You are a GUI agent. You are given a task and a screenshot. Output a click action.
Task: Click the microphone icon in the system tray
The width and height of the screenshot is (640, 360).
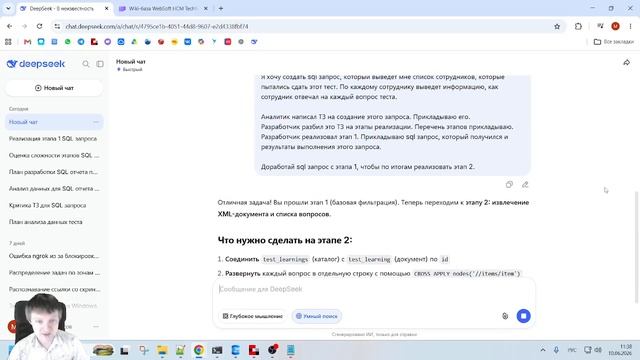click(556, 350)
